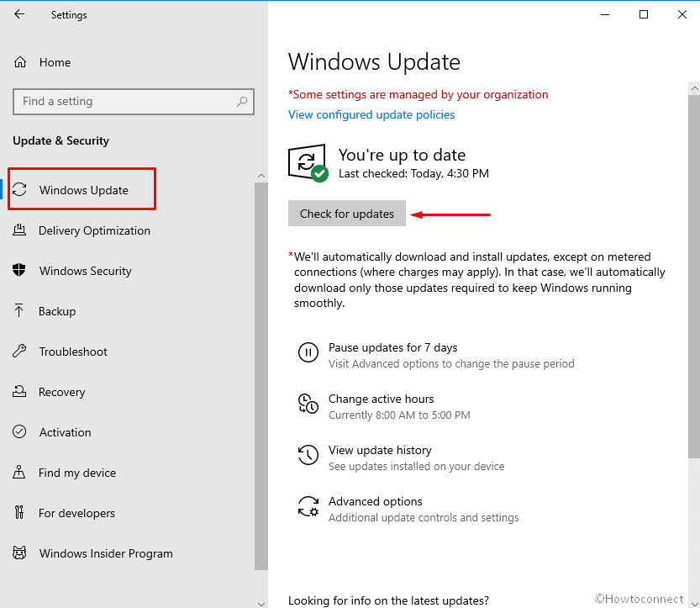This screenshot has width=700, height=608.
Task: Close the Settings window
Action: click(682, 15)
